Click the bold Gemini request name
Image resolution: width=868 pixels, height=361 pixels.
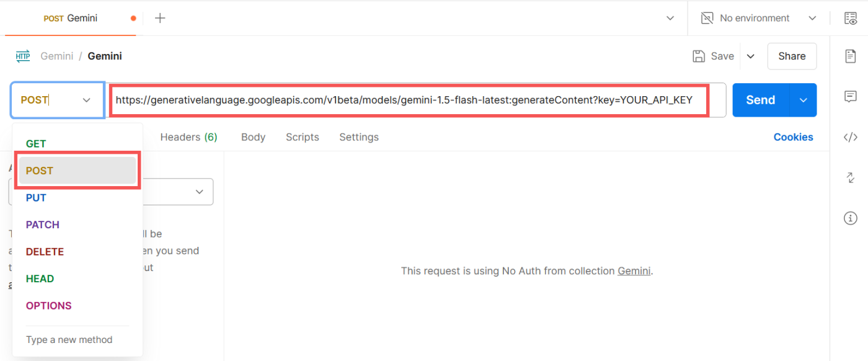click(x=105, y=56)
